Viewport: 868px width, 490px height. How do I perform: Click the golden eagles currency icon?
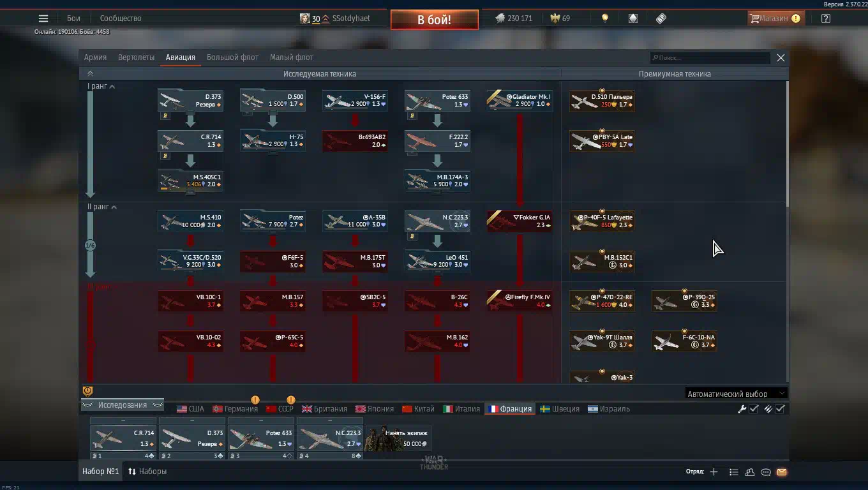click(555, 19)
